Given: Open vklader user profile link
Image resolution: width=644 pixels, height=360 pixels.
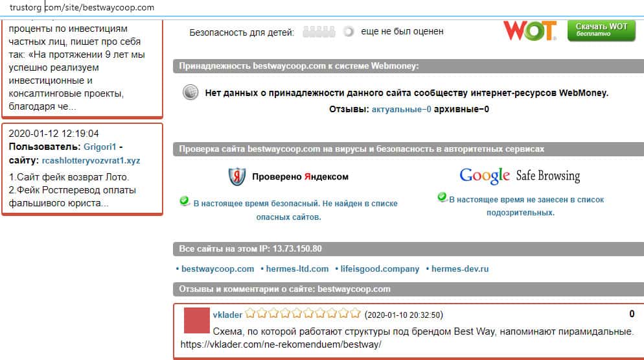Looking at the screenshot, I should [x=227, y=315].
